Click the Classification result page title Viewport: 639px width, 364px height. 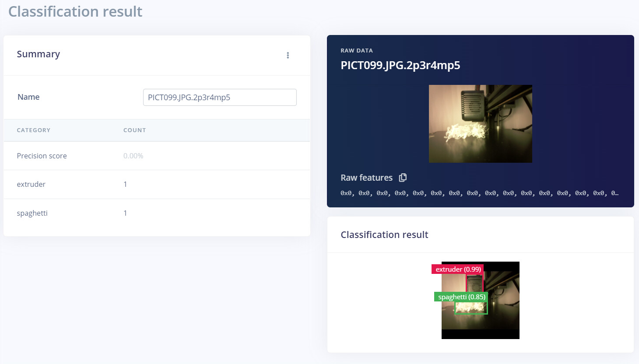pyautogui.click(x=75, y=11)
